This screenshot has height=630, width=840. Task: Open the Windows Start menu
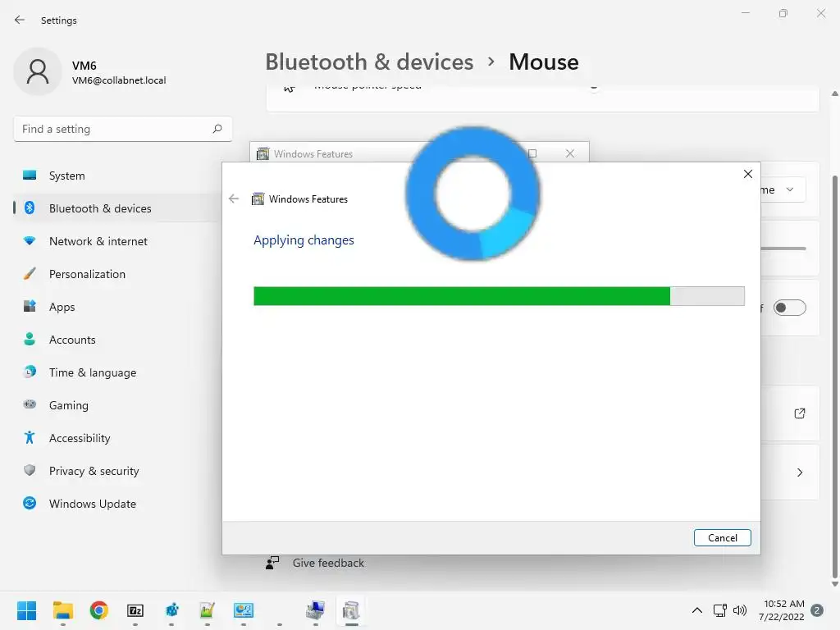[26, 610]
